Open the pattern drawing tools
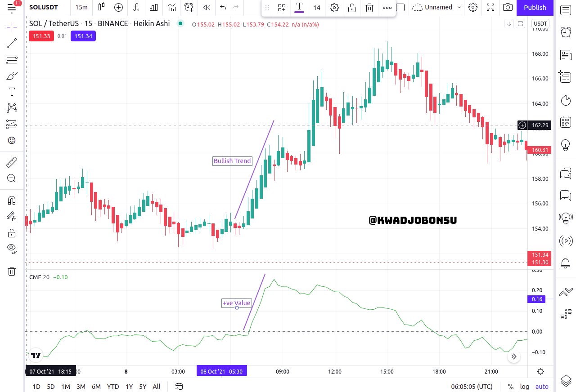This screenshot has height=392, width=576. (12, 108)
